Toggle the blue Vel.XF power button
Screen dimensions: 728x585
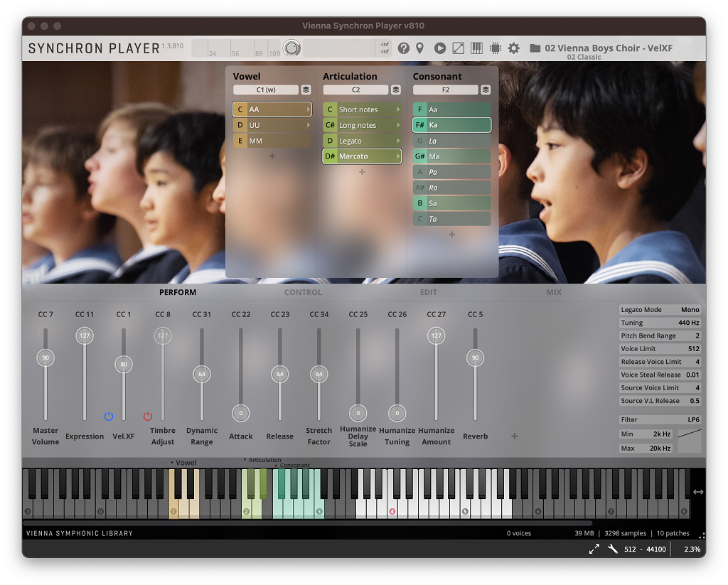109,416
